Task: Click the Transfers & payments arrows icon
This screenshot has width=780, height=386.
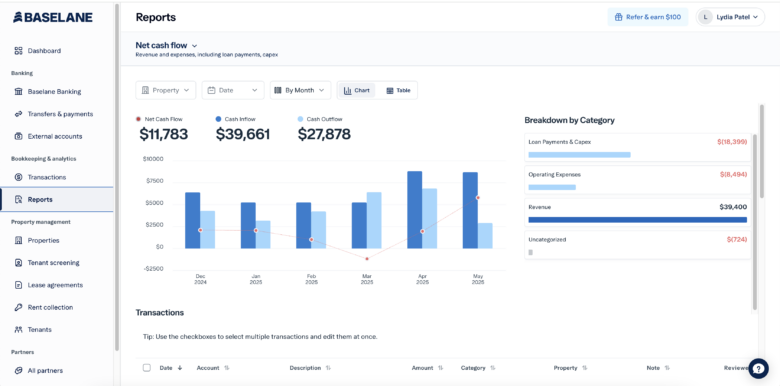Action: click(18, 114)
